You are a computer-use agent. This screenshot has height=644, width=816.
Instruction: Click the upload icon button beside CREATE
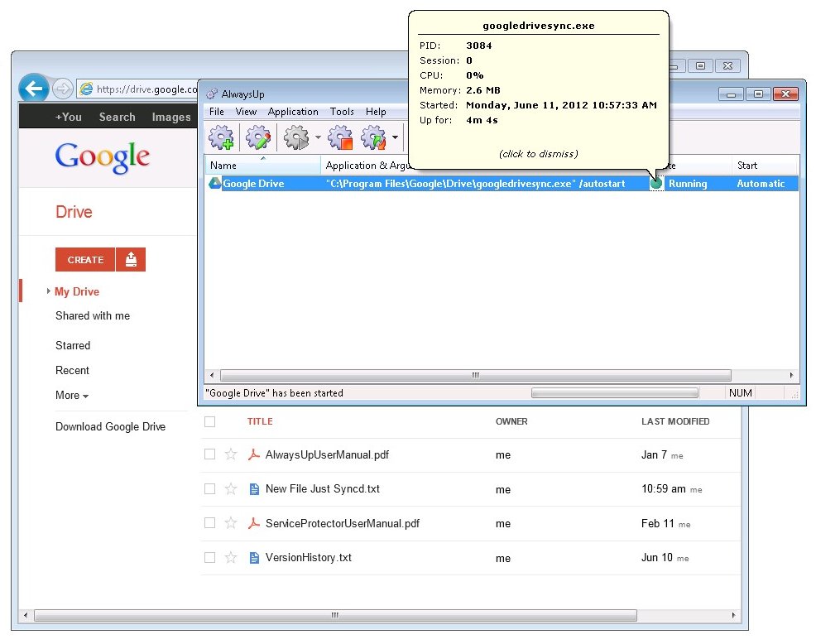(131, 259)
